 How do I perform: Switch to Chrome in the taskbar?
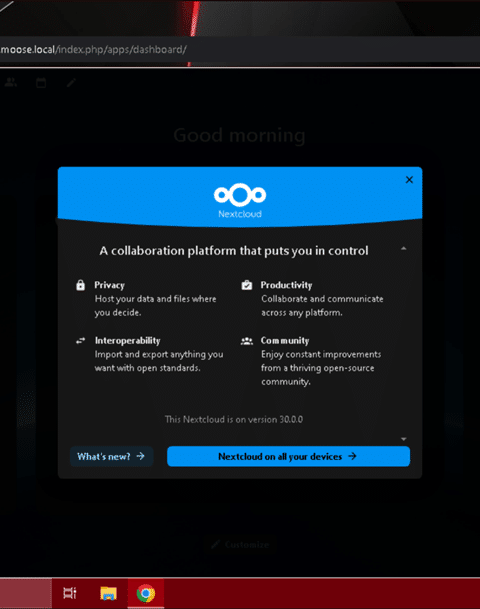146,593
